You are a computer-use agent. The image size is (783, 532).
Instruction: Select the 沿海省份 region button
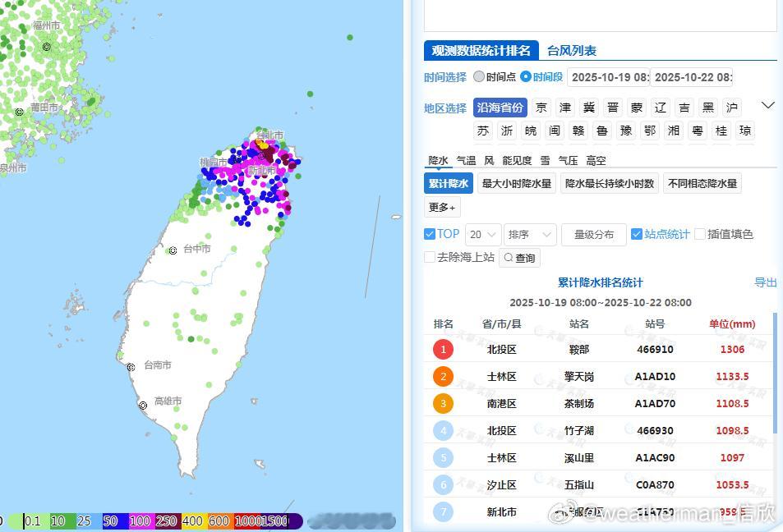[x=500, y=108]
